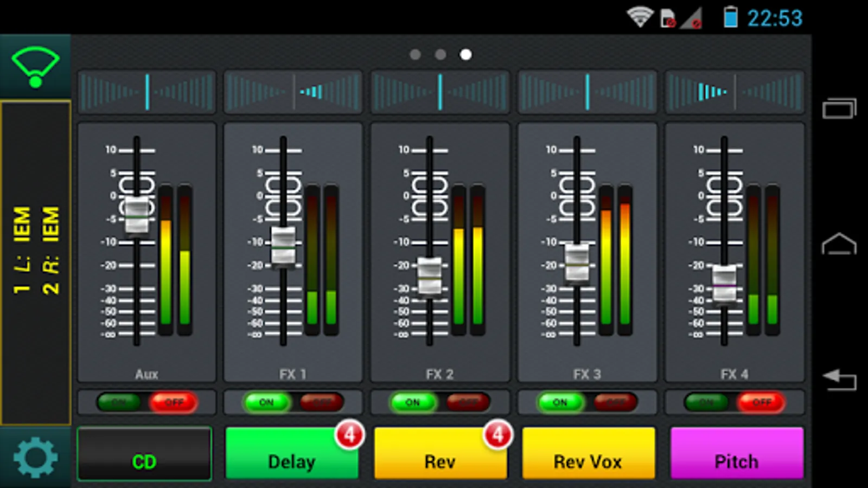Viewport: 868px width, 488px height.
Task: Click the FX 2 fader knob
Action: tap(430, 277)
